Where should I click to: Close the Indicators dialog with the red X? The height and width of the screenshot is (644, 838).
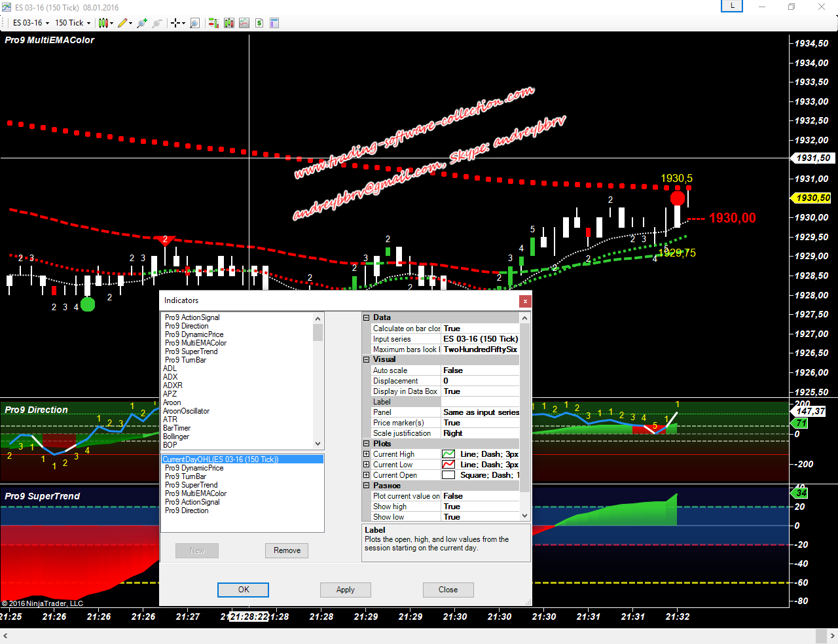coord(525,301)
